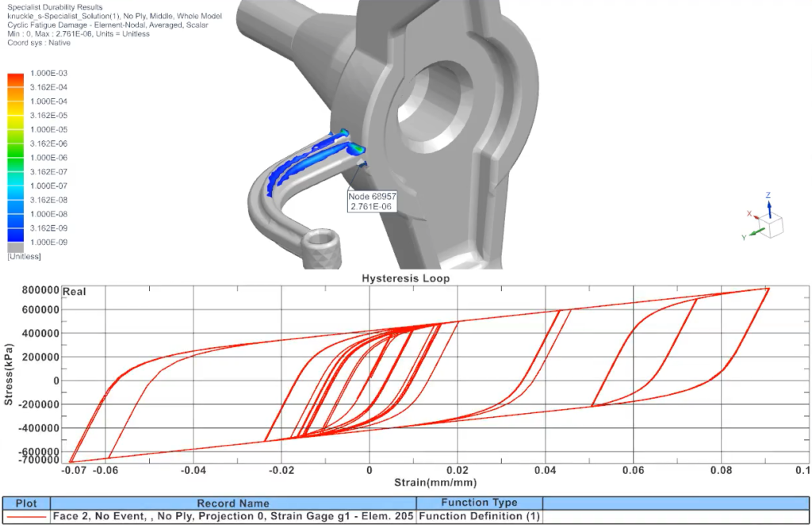The image size is (812, 528).
Task: Click the Record Name column header
Action: coord(233,503)
